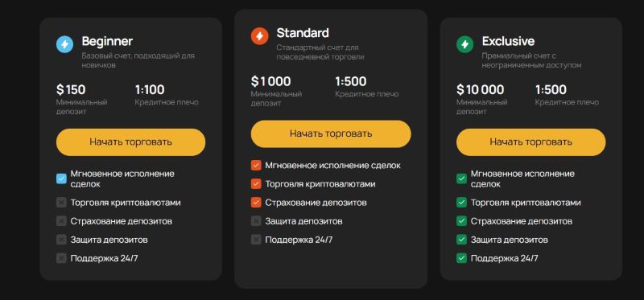Click Exclusive's 'Начать торговать' button
Image resolution: width=644 pixels, height=300 pixels.
pos(530,142)
